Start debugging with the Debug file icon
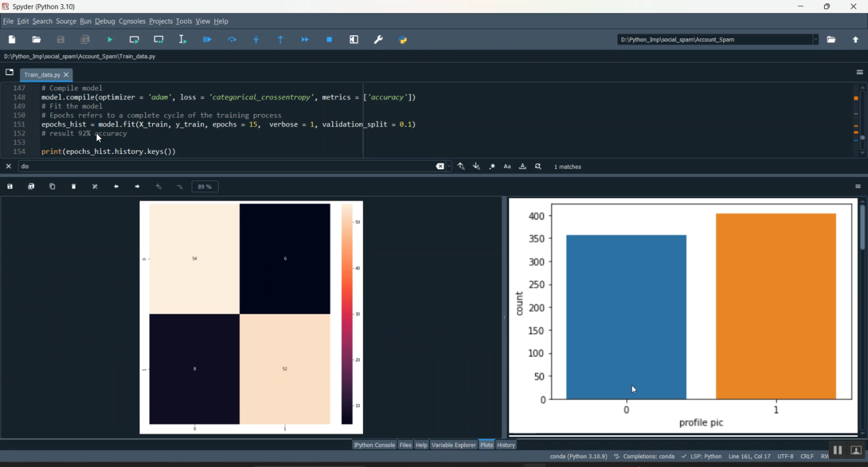This screenshot has width=868, height=467. click(207, 40)
